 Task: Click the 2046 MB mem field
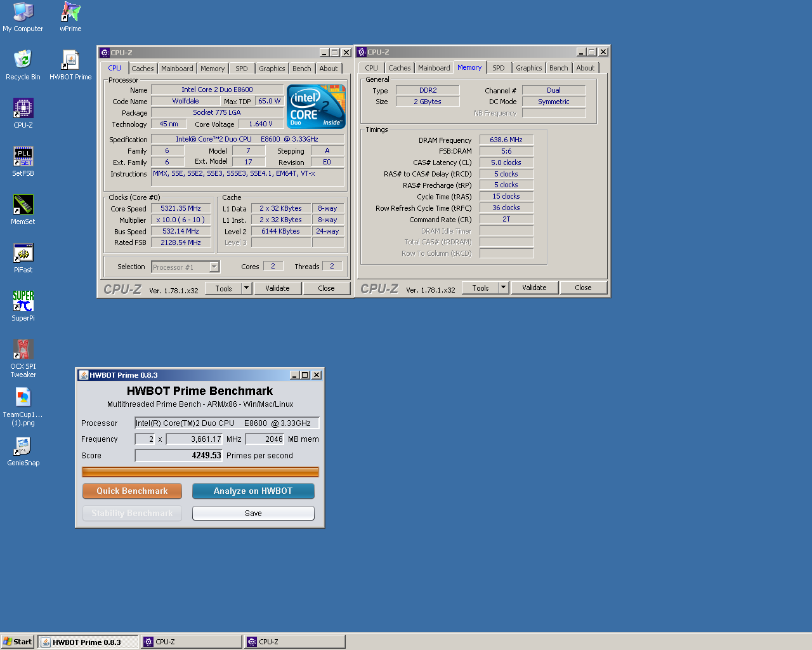tap(265, 439)
